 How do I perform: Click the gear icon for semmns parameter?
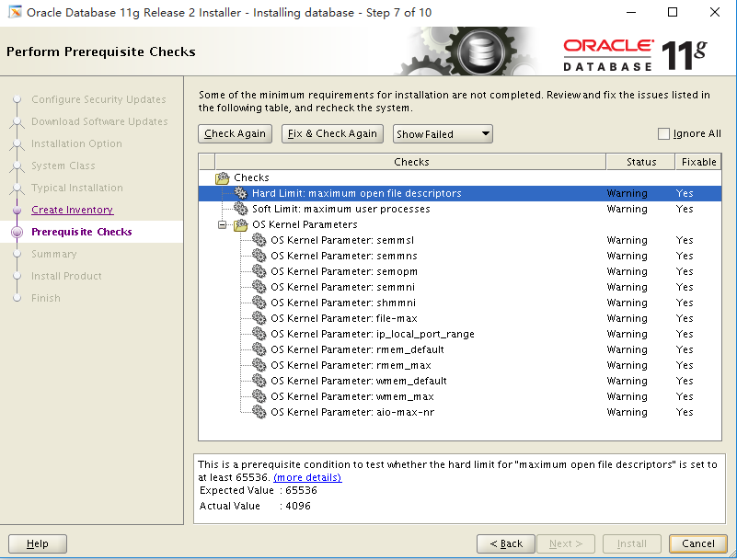(x=259, y=256)
